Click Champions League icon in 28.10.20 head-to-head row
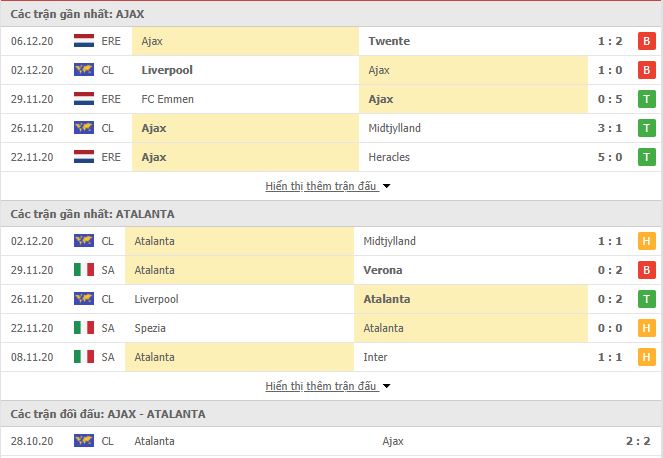The width and height of the screenshot is (663, 458). coord(83,441)
